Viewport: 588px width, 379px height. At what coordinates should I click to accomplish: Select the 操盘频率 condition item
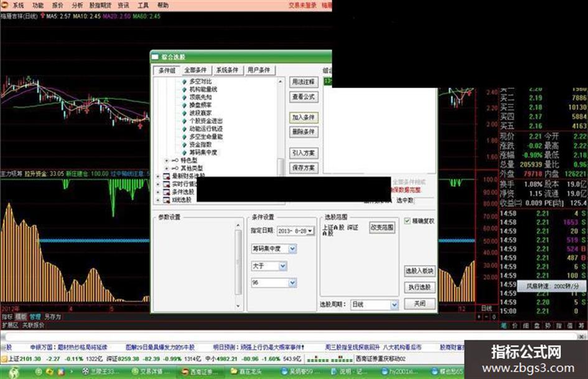[200, 105]
